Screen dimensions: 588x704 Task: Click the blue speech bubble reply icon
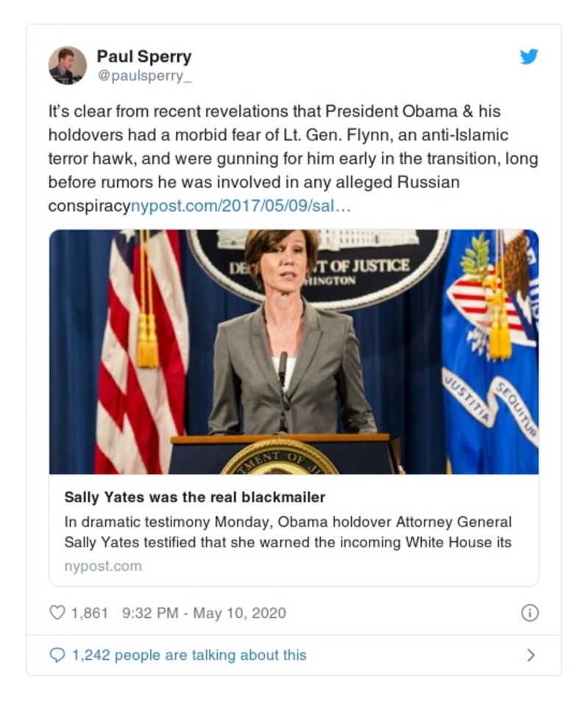57,655
